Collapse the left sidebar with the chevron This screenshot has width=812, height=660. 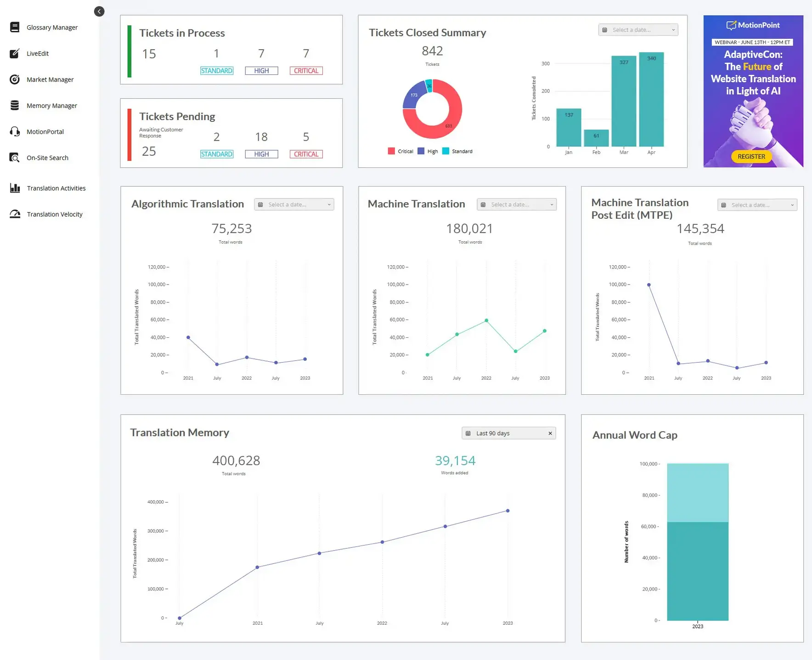(99, 11)
